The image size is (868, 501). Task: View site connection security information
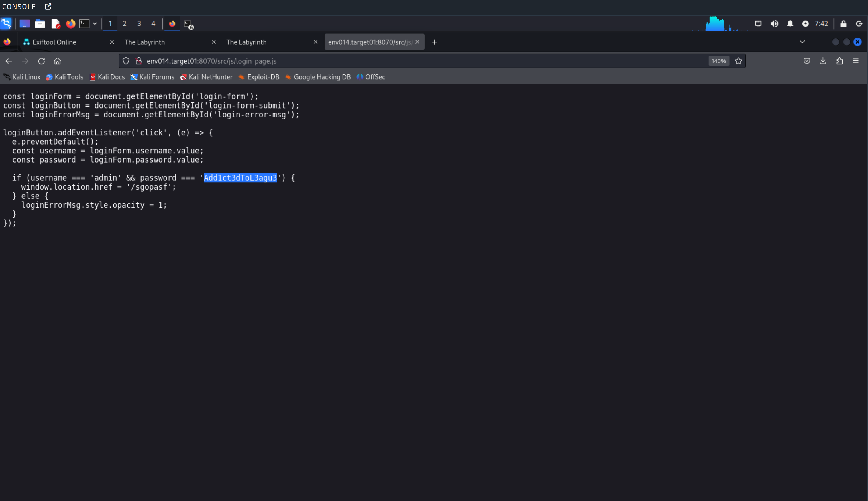[x=139, y=61]
